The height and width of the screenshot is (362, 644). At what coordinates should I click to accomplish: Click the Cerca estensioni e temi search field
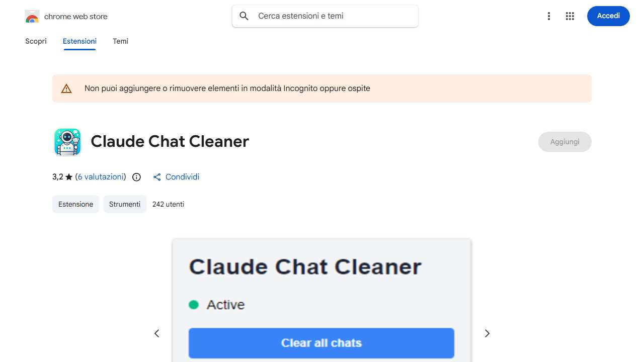[x=325, y=16]
